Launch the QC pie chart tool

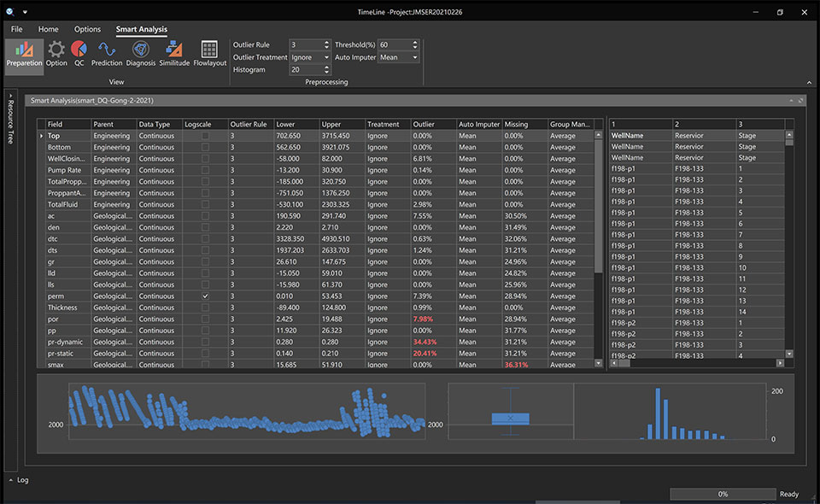point(79,55)
